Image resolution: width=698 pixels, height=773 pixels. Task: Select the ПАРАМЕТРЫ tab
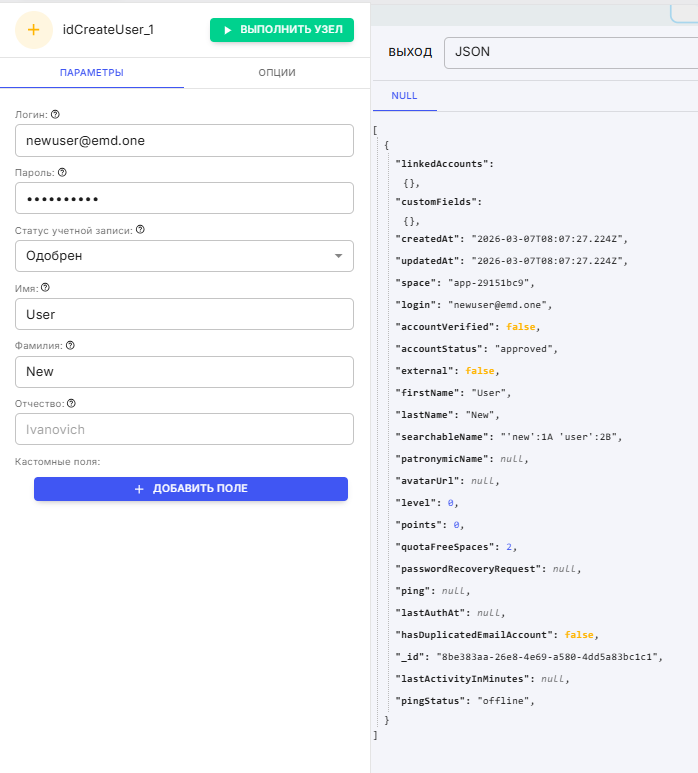coord(92,73)
